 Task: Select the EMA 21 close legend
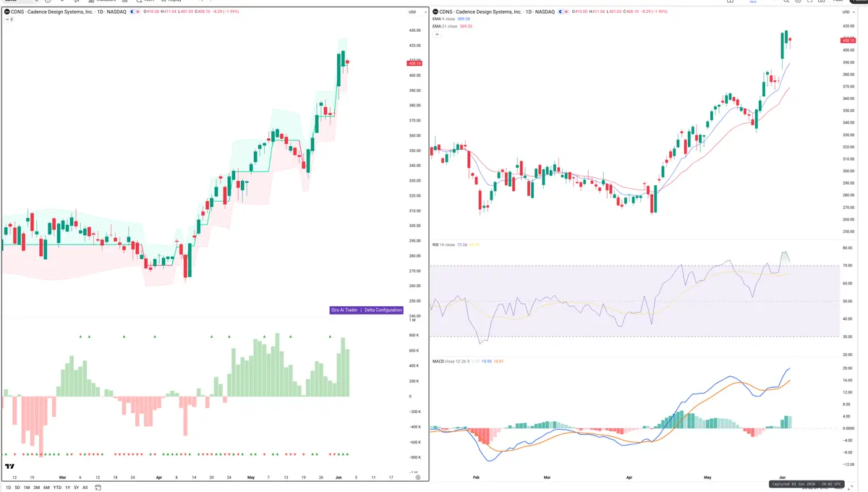[x=446, y=26]
